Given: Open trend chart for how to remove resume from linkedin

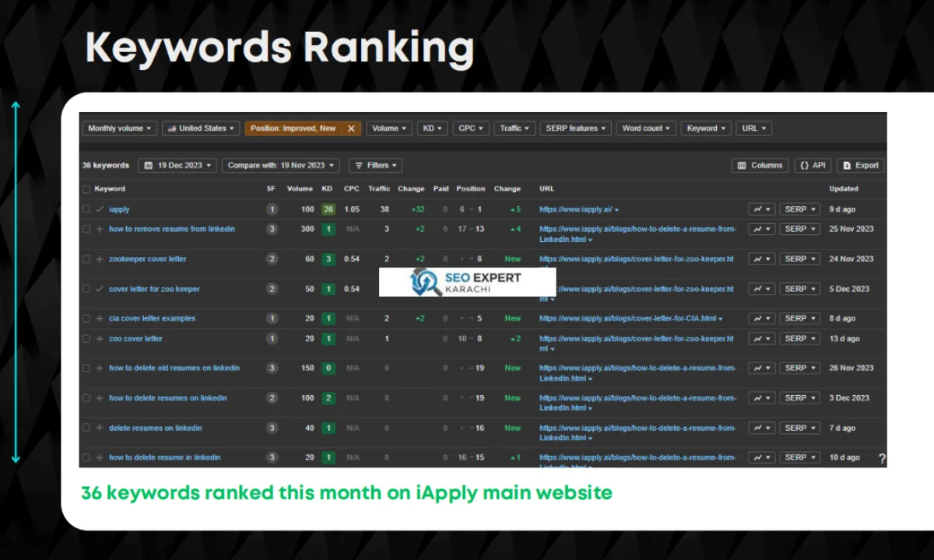Looking at the screenshot, I should point(762,229).
